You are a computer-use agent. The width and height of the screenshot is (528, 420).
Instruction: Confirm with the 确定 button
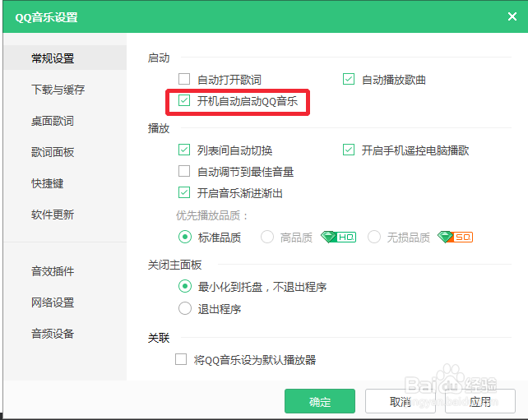pos(320,401)
